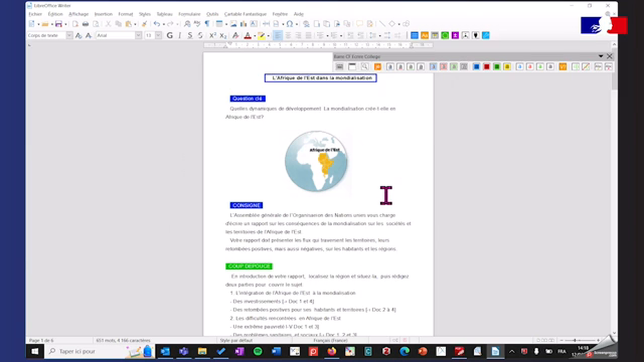Click Français (France) in the status bar
The width and height of the screenshot is (644, 362).
331,340
